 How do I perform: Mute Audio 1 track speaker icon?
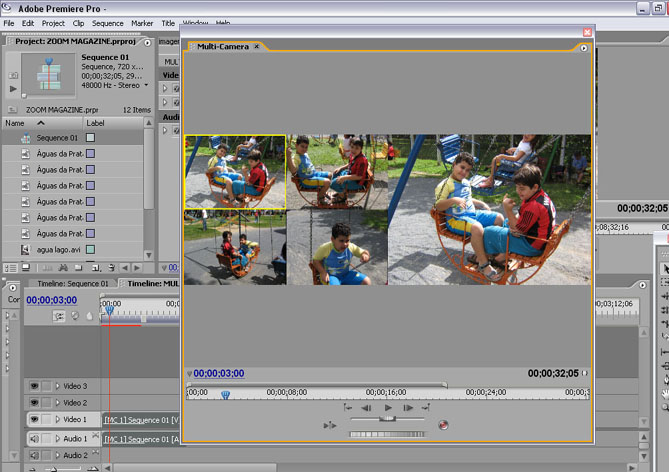(33, 439)
